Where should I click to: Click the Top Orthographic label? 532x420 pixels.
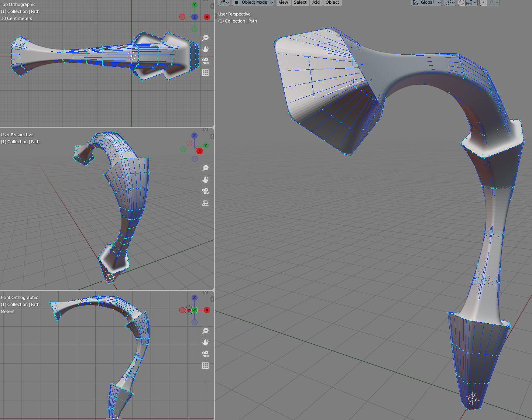pyautogui.click(x=18, y=4)
